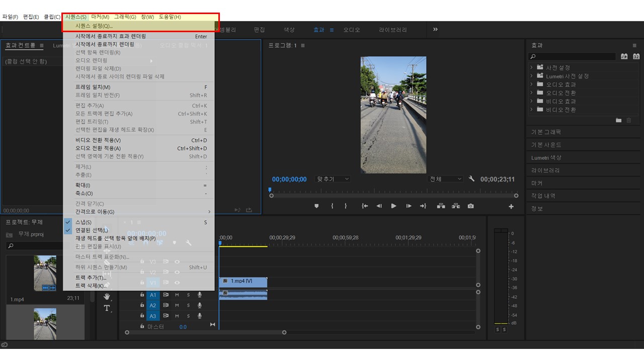The width and height of the screenshot is (644, 362).
Task: Click timeline zoom scrollbar right handle
Action: tap(284, 332)
